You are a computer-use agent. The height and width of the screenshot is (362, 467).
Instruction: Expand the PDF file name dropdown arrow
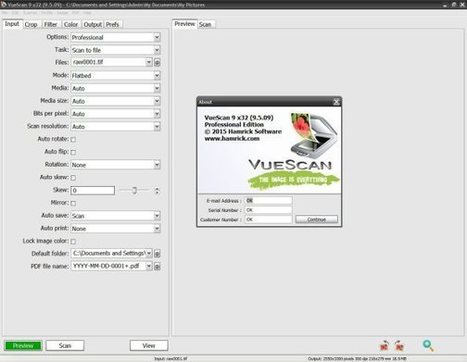click(x=149, y=266)
